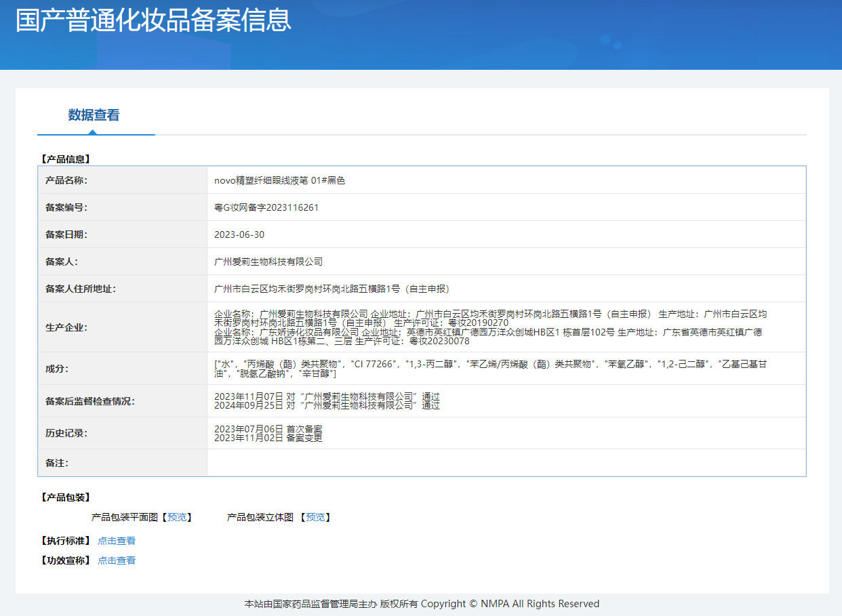
Task: Preview the 产品包装立体图 image
Action: [315, 517]
